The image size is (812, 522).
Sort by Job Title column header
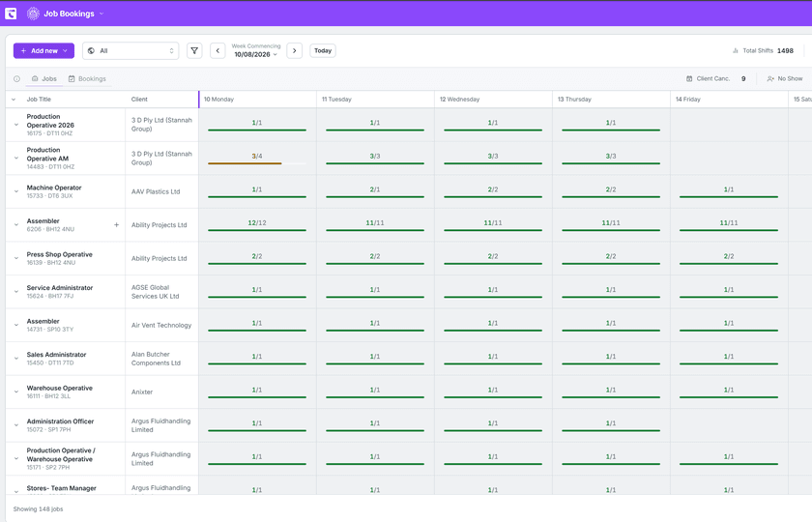(x=39, y=100)
